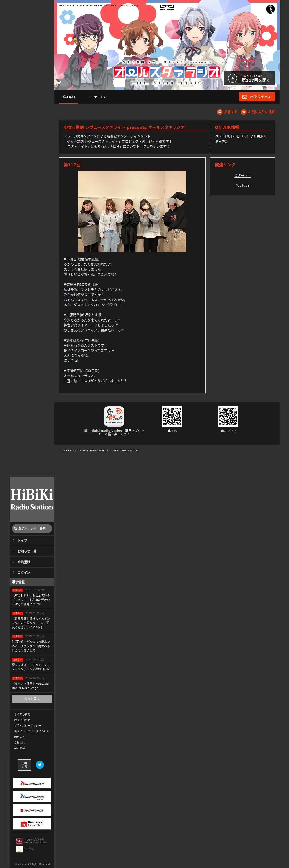Open the 公式サイト link

tap(243, 176)
